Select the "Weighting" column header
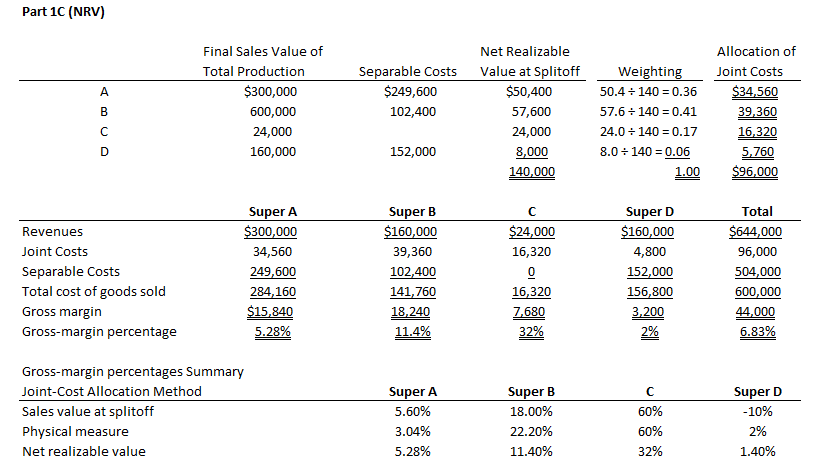819x468 pixels. pos(650,71)
